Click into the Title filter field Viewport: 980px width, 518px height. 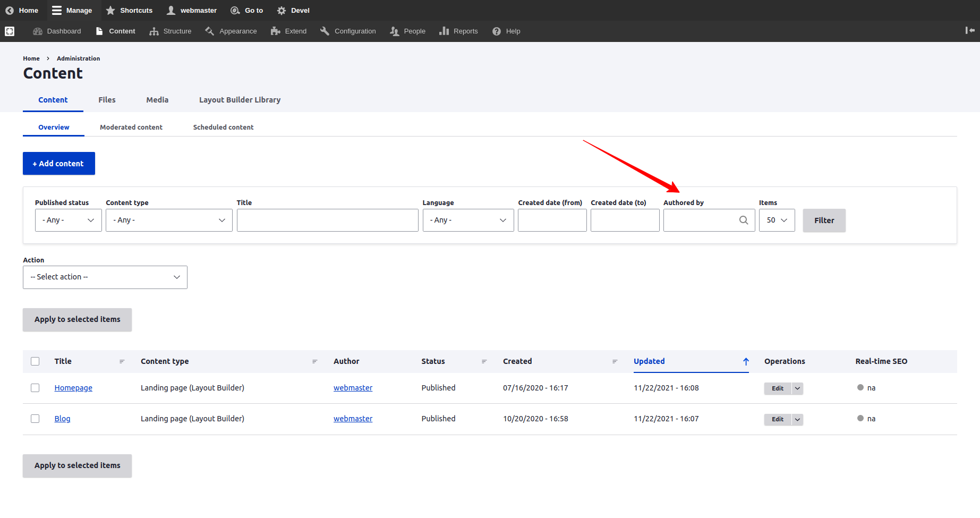tap(328, 220)
